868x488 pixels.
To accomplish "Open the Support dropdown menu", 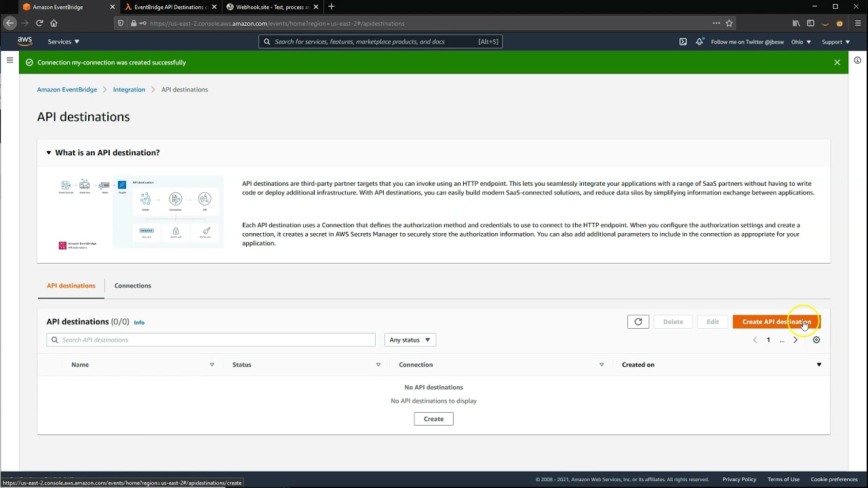I will 835,42.
